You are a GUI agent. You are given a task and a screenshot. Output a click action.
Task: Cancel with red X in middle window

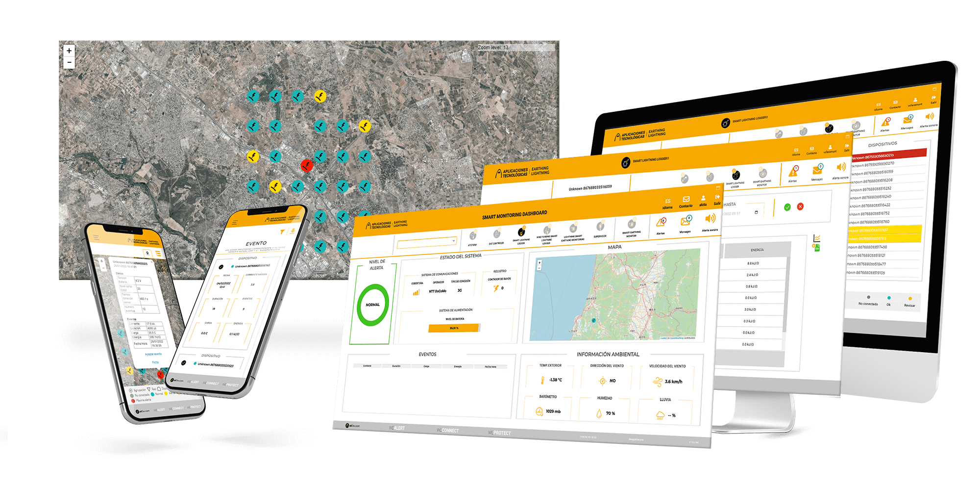click(x=800, y=206)
